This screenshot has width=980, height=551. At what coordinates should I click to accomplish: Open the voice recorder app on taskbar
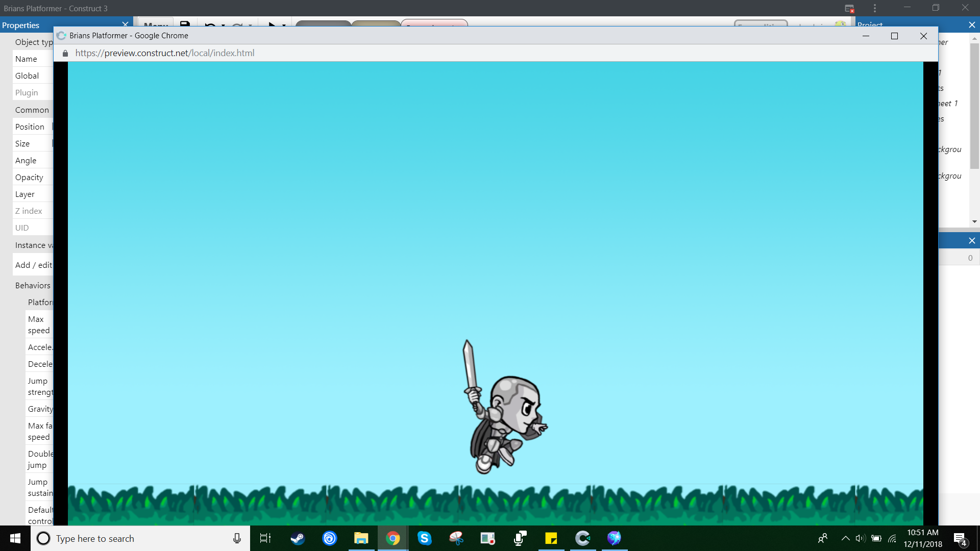click(x=520, y=538)
